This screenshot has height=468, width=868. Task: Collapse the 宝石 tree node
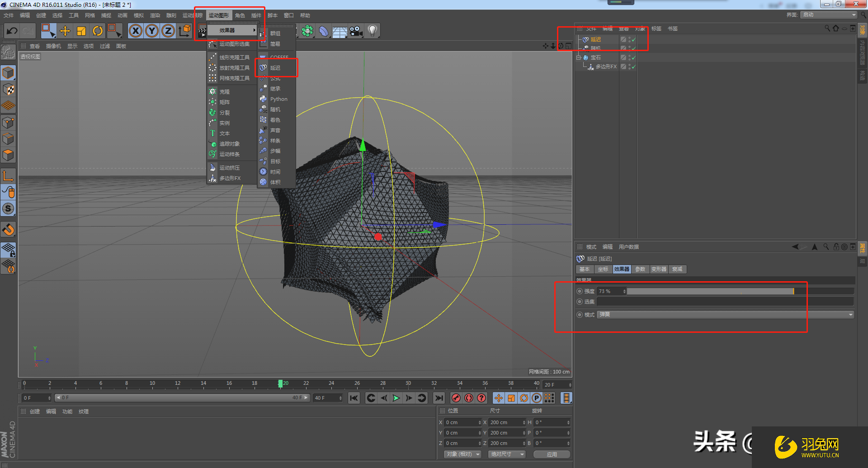coord(578,57)
